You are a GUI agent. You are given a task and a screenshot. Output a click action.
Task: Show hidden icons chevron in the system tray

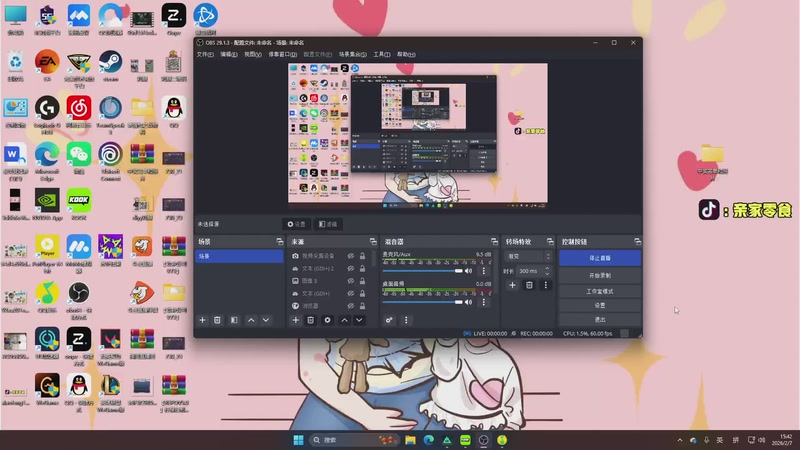[x=680, y=440]
